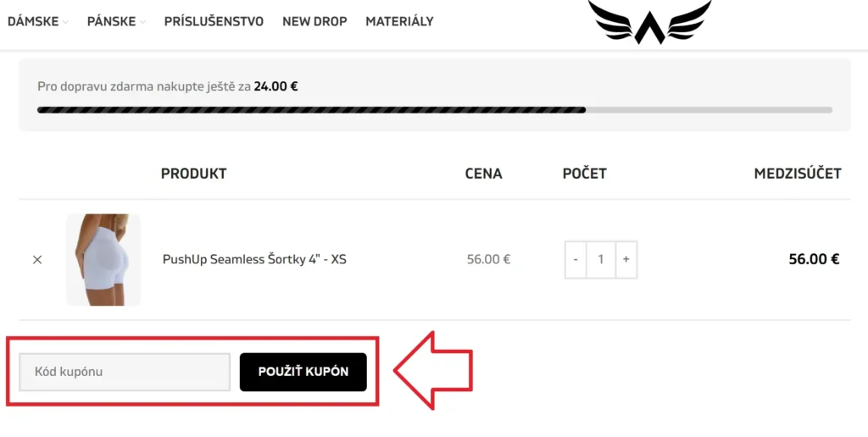Open the white shorts product thumbnail
The height and width of the screenshot is (437, 868).
tap(103, 259)
